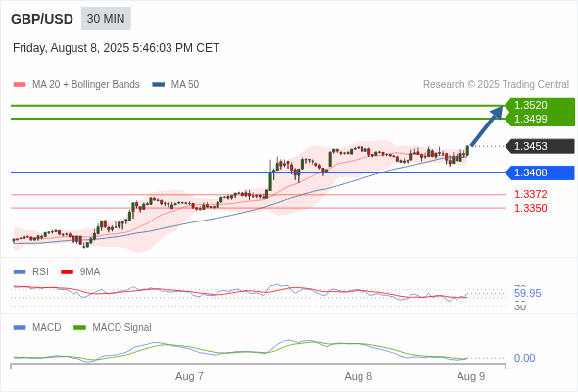The width and height of the screenshot is (578, 392).
Task: Click the blue upward trend arrow
Action: click(487, 126)
